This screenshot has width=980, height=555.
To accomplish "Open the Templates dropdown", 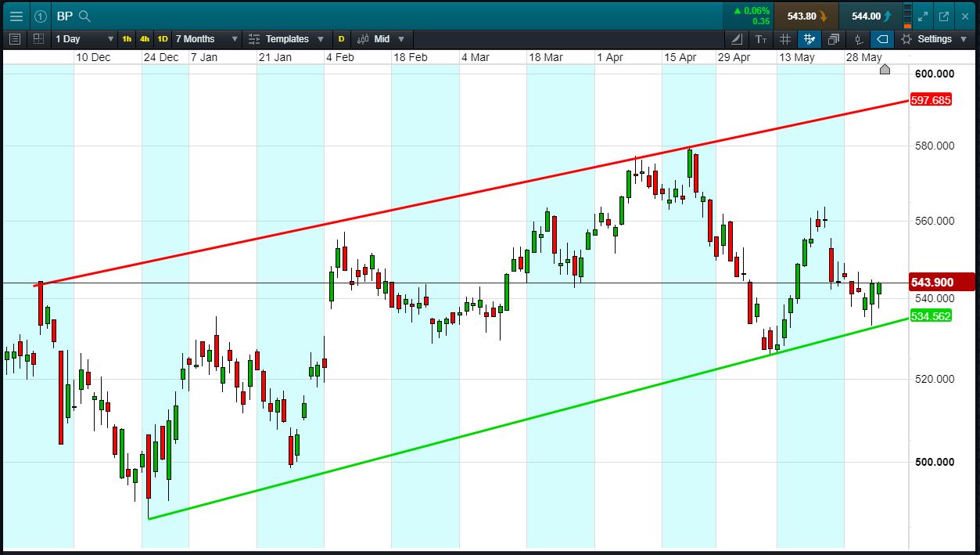I will tap(286, 38).
